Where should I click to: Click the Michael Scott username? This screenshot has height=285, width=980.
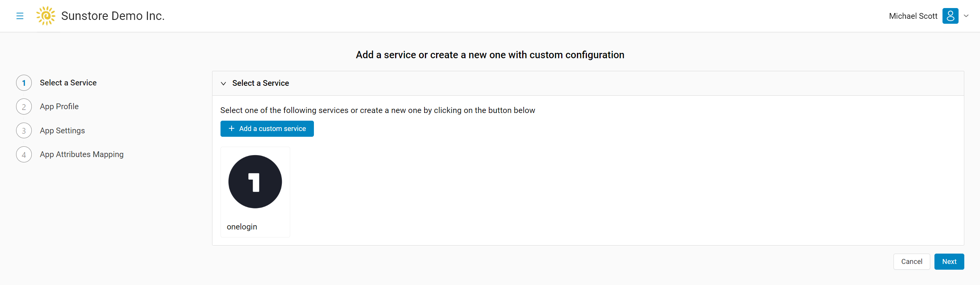click(x=913, y=16)
